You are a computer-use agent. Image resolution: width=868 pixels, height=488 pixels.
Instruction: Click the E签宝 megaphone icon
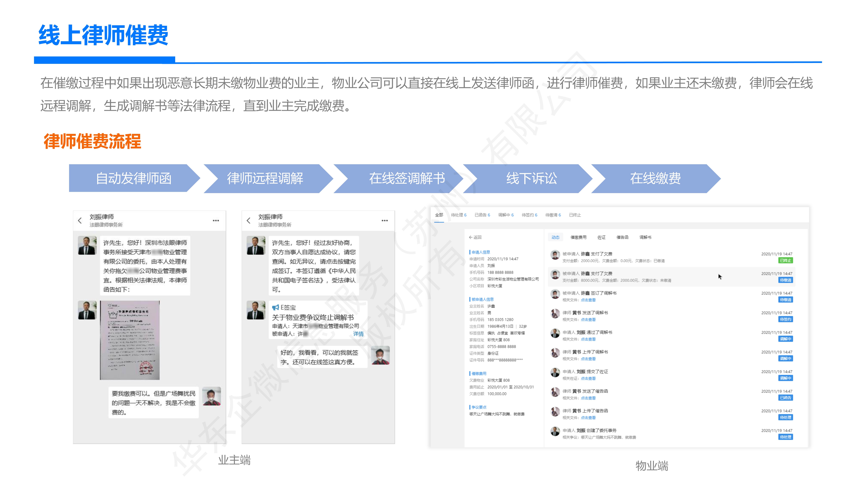pyautogui.click(x=276, y=307)
